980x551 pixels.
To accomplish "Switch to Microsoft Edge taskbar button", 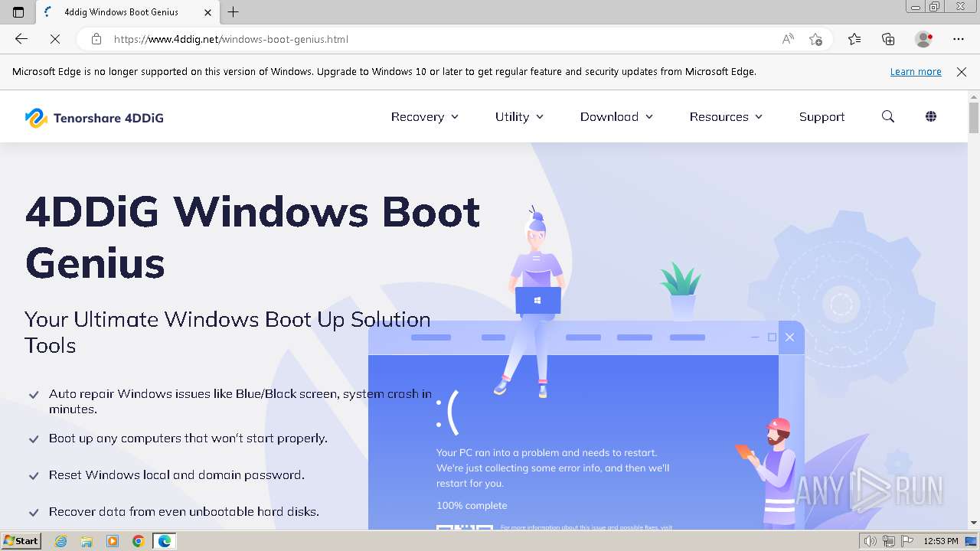I will [x=165, y=541].
